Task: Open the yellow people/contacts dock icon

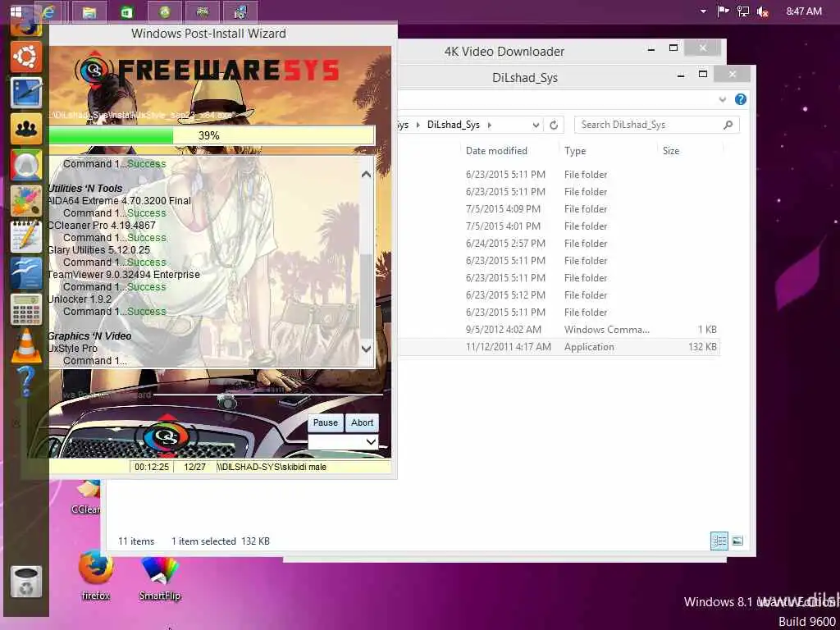Action: [25, 129]
